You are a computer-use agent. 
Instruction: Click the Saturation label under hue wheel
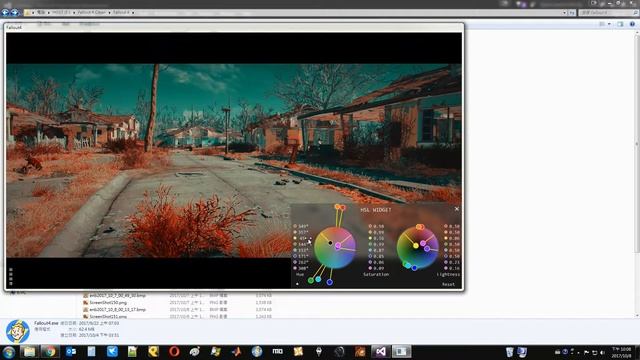pyautogui.click(x=376, y=275)
